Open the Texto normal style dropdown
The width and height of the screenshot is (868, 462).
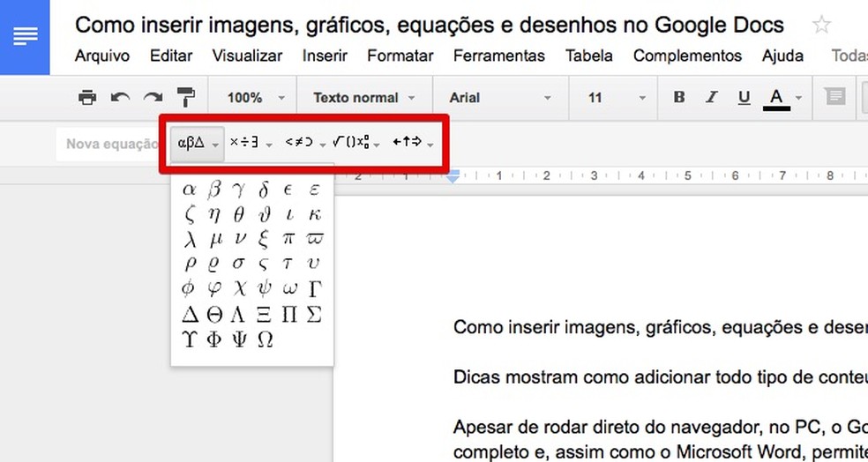pyautogui.click(x=363, y=98)
